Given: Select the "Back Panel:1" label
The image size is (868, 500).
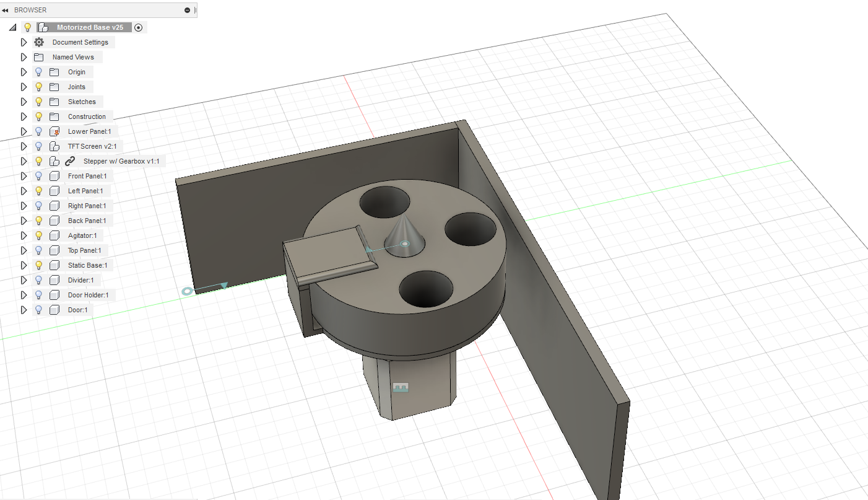Looking at the screenshot, I should tap(87, 221).
